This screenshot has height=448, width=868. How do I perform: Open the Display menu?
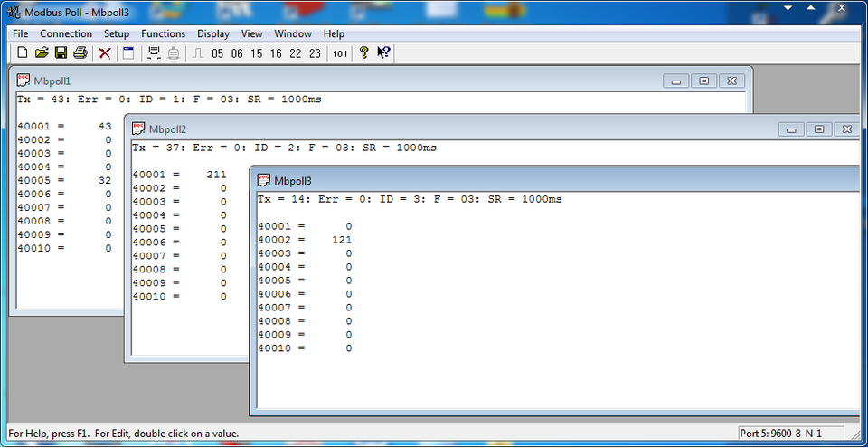(x=213, y=33)
